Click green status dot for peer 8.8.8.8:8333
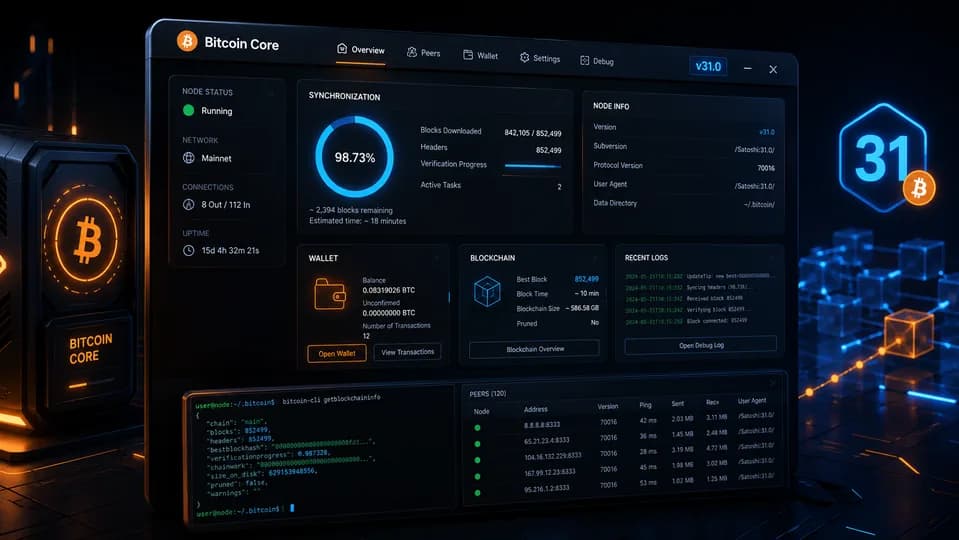This screenshot has height=540, width=959. 477,427
